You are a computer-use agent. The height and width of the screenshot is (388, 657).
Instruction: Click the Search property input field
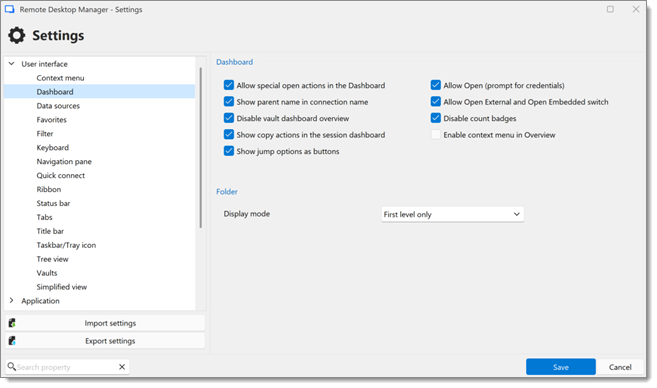(67, 367)
